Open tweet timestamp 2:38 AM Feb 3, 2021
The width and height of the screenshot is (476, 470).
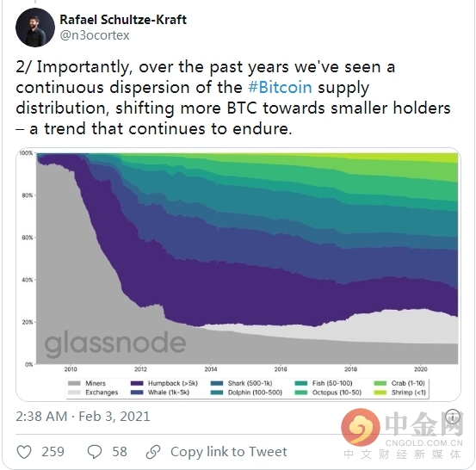click(83, 417)
